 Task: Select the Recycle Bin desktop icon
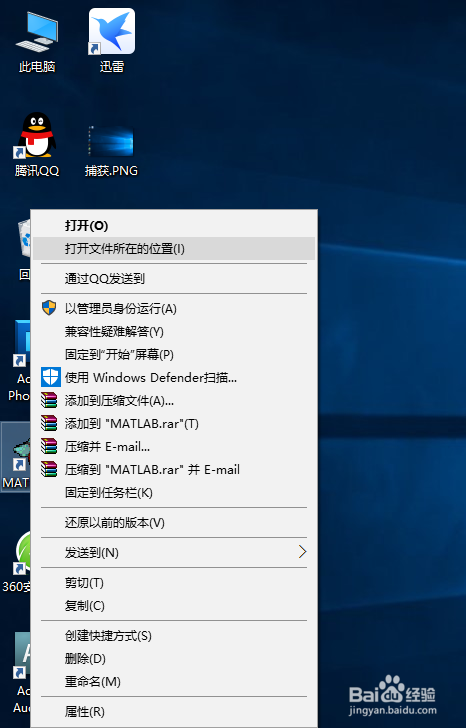[24, 248]
